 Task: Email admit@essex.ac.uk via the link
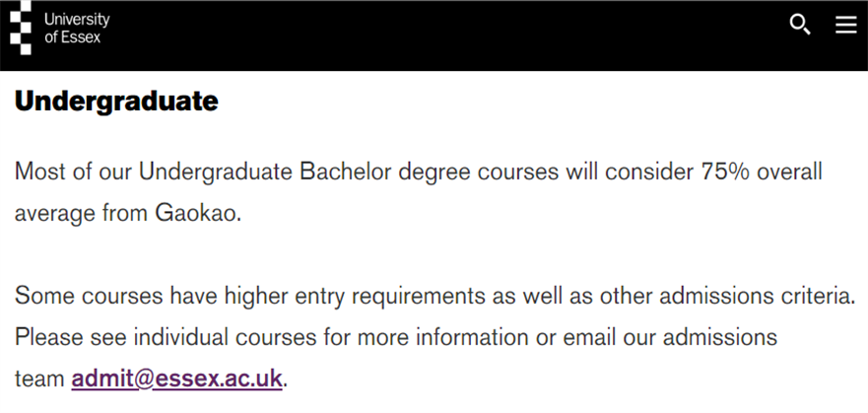point(176,379)
